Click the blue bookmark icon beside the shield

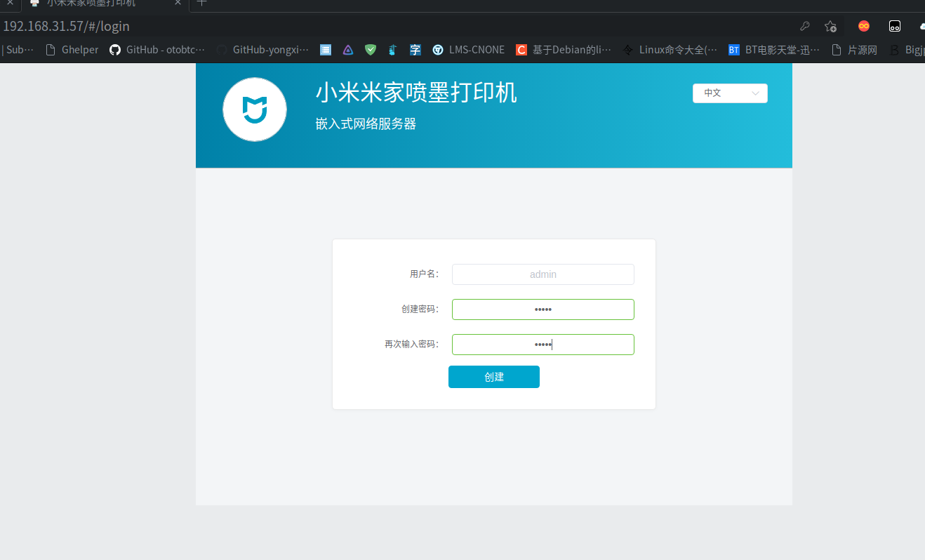click(x=393, y=50)
